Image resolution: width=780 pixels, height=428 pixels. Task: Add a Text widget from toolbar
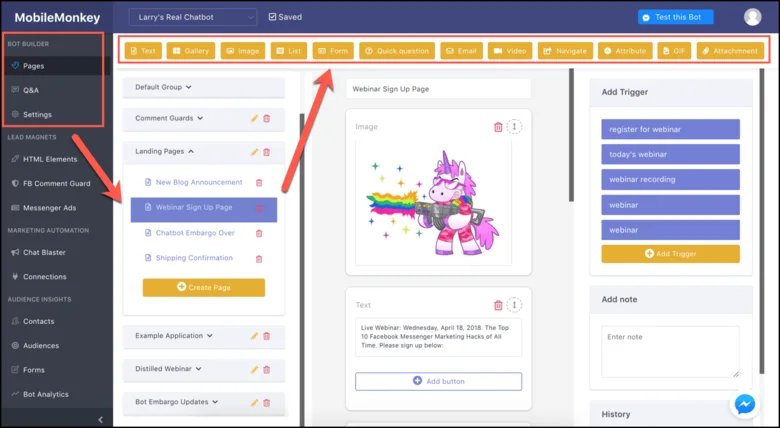(x=143, y=51)
